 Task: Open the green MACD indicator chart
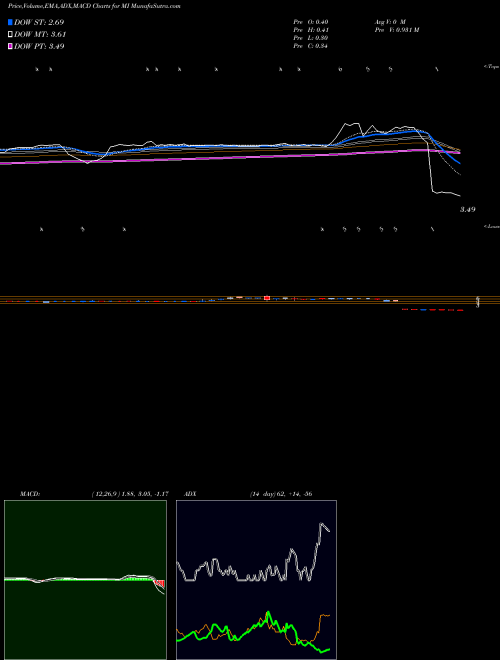pyautogui.click(x=85, y=580)
